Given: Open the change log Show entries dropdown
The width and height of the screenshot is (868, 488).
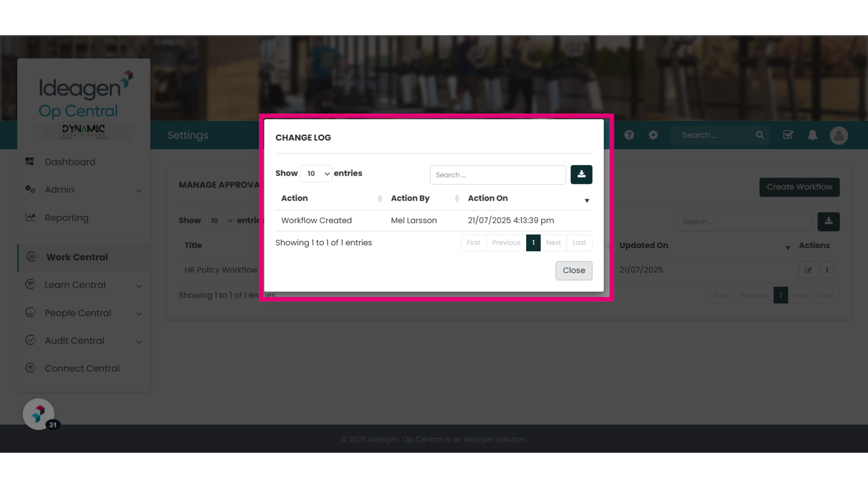Looking at the screenshot, I should (316, 174).
